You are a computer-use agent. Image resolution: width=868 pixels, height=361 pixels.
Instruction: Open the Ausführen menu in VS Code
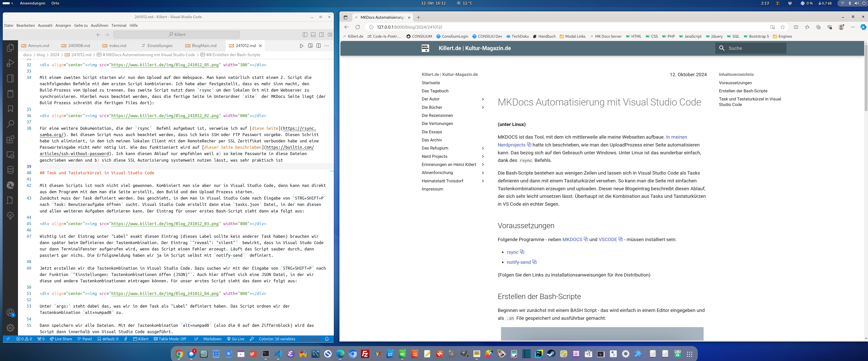(x=99, y=26)
